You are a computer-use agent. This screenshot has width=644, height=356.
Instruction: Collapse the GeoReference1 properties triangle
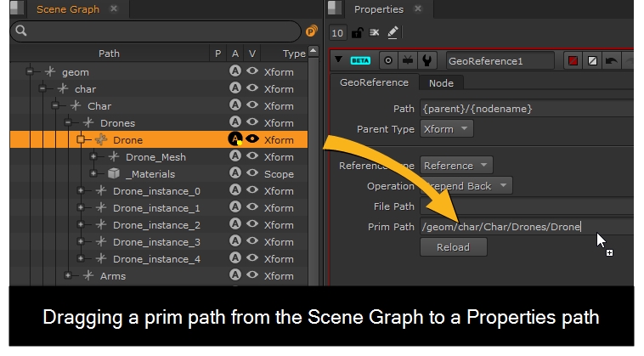pyautogui.click(x=340, y=61)
